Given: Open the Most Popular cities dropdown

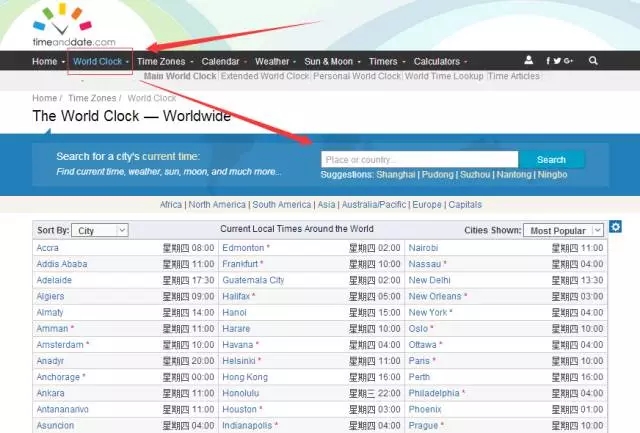Looking at the screenshot, I should tap(564, 230).
